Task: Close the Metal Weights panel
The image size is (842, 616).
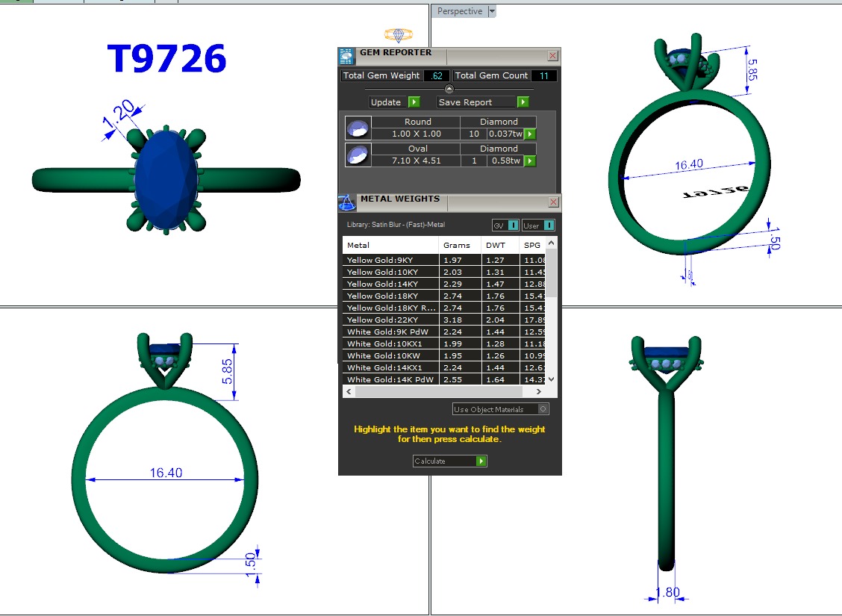Action: click(x=552, y=202)
